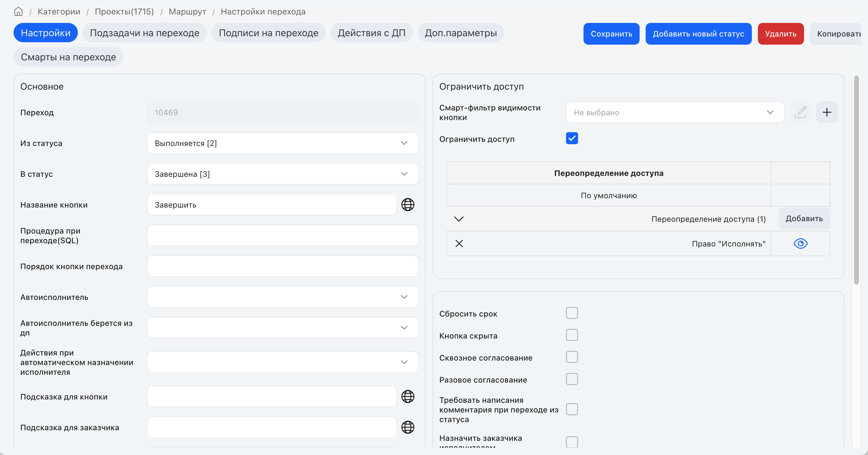This screenshot has width=868, height=455.
Task: Open Действия при автоматическом назначении dropdown
Action: click(283, 362)
